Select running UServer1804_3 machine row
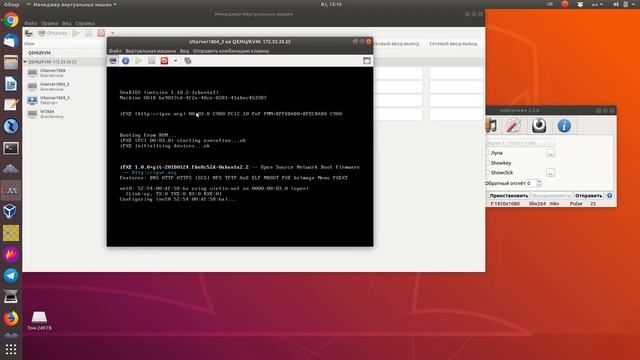Screen dimensions: 640x360 click(63, 100)
